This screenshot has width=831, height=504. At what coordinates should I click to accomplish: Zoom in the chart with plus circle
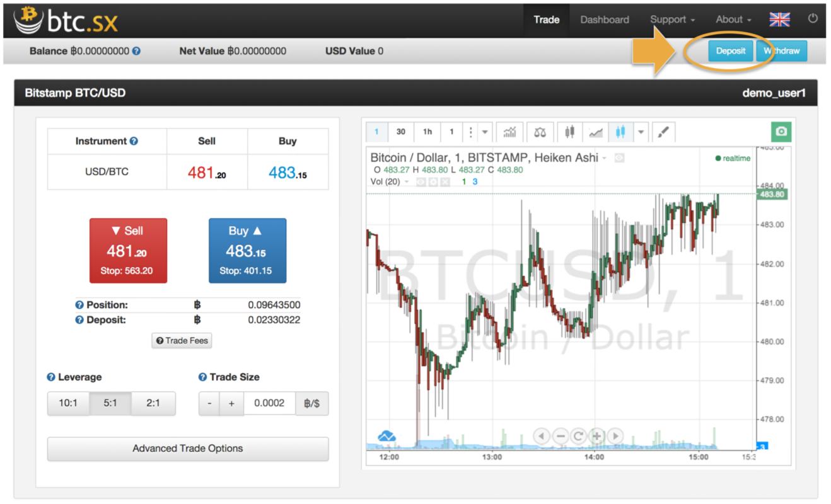596,436
